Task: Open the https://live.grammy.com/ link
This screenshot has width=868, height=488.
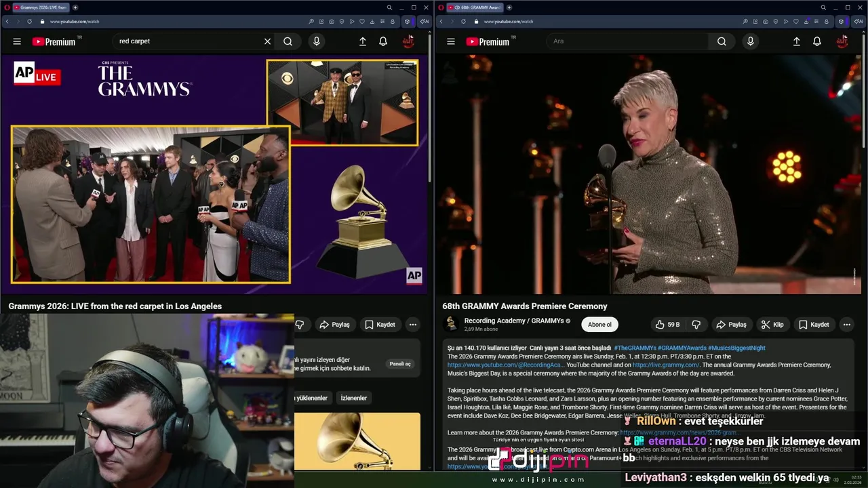Action: 666,365
